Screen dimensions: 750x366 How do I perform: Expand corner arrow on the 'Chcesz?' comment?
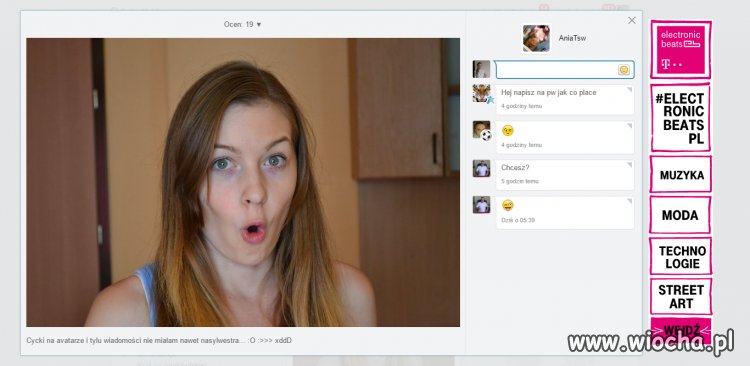click(x=629, y=165)
